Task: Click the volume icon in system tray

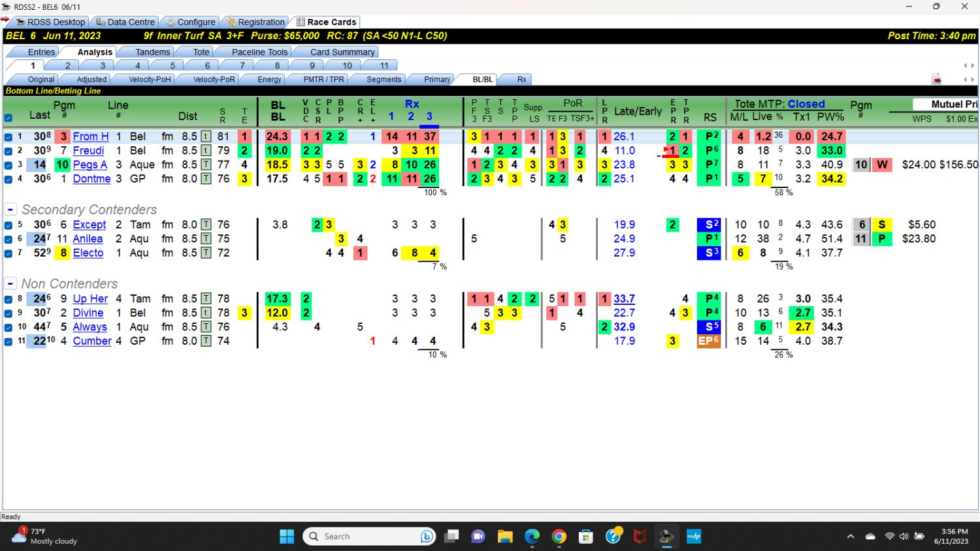Action: [x=904, y=537]
